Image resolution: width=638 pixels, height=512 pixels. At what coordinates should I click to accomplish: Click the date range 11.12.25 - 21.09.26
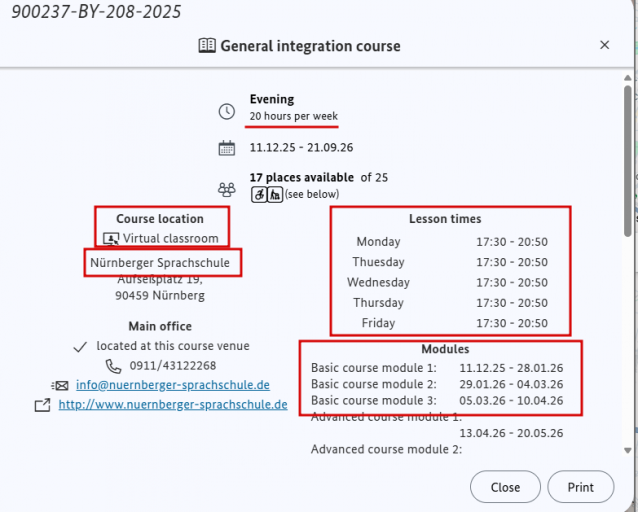[x=302, y=147]
